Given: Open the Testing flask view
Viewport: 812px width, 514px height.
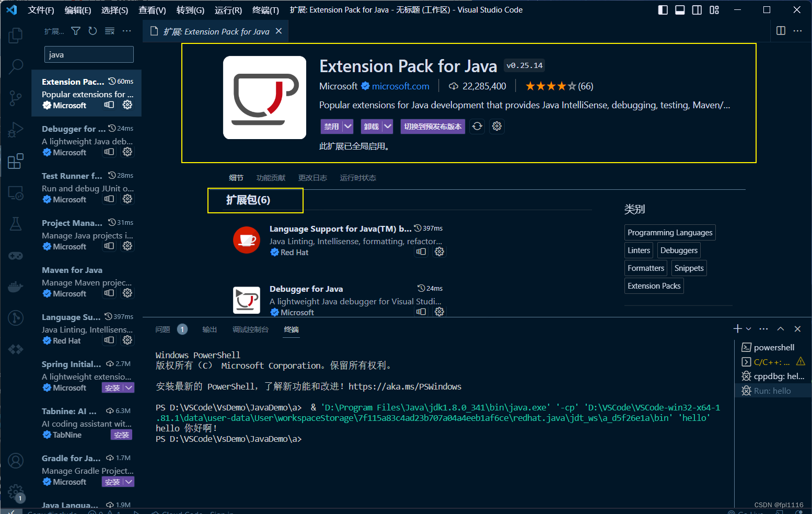Looking at the screenshot, I should 15,224.
